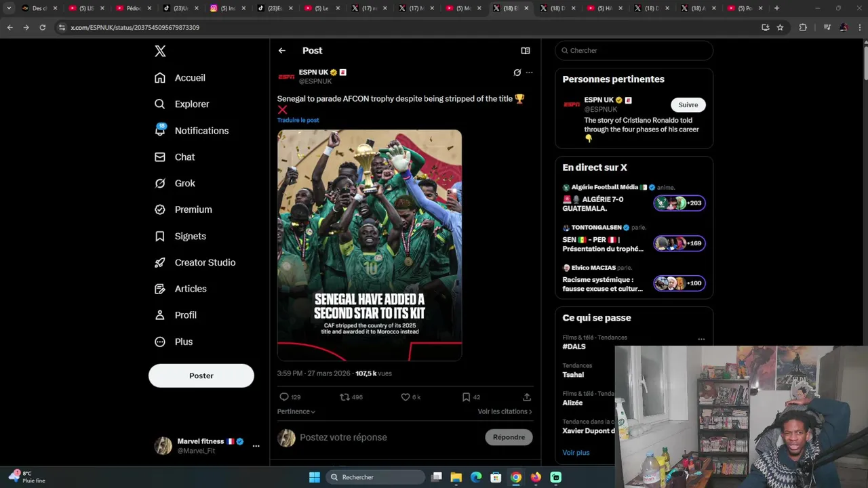Click the Grok icon on the ESPN UK post
This screenshot has height=488, width=868.
517,73
